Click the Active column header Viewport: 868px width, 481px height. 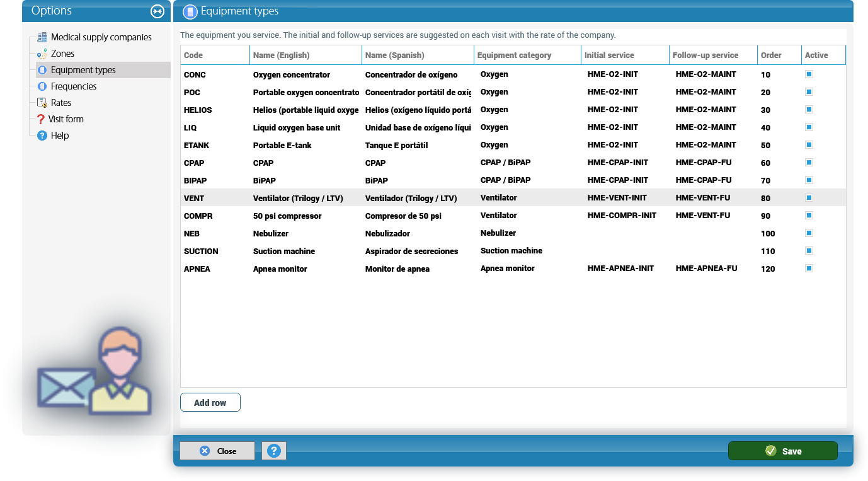(823, 55)
